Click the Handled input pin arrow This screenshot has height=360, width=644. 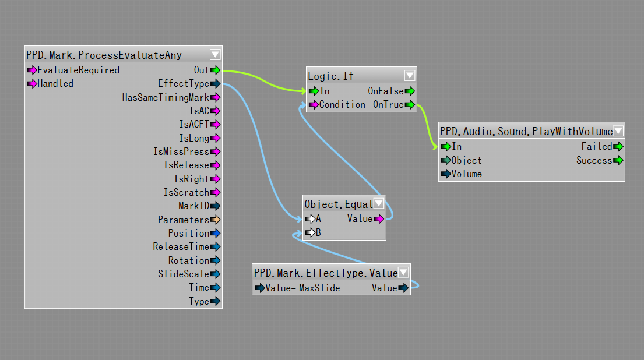click(x=32, y=84)
